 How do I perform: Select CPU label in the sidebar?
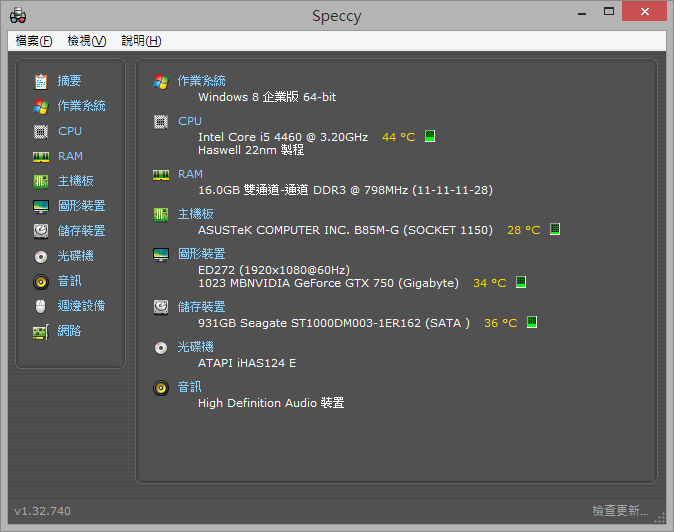(x=70, y=131)
